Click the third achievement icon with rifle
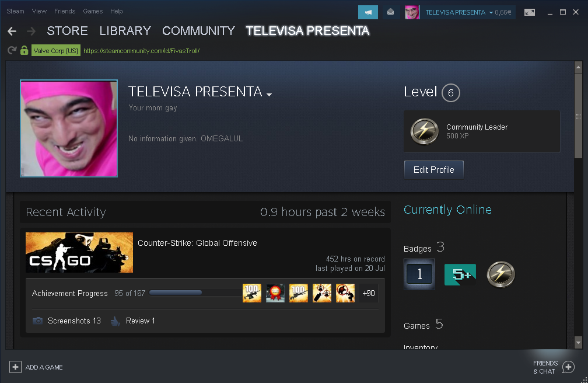This screenshot has width=588, height=383. pyautogui.click(x=299, y=293)
